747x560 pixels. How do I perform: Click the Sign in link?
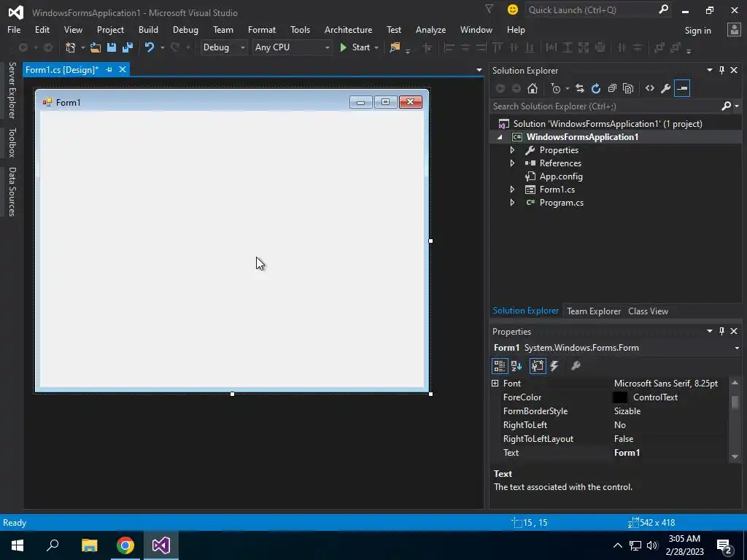(x=697, y=31)
